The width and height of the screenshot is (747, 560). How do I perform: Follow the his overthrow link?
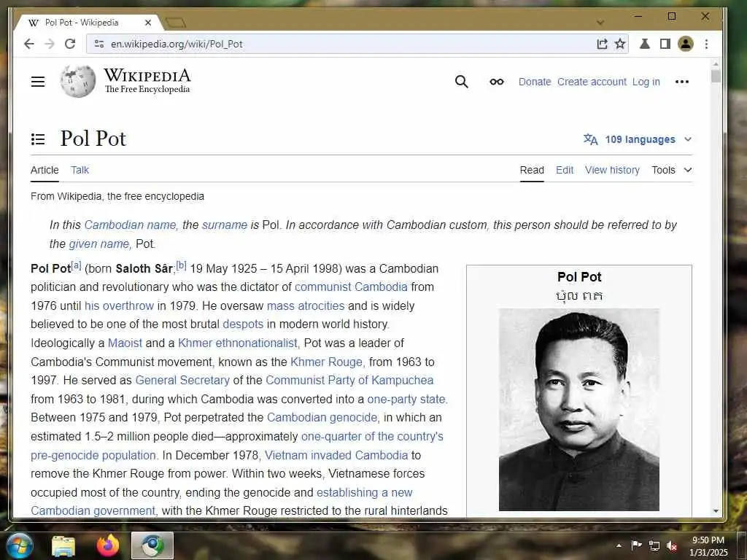pyautogui.click(x=119, y=306)
